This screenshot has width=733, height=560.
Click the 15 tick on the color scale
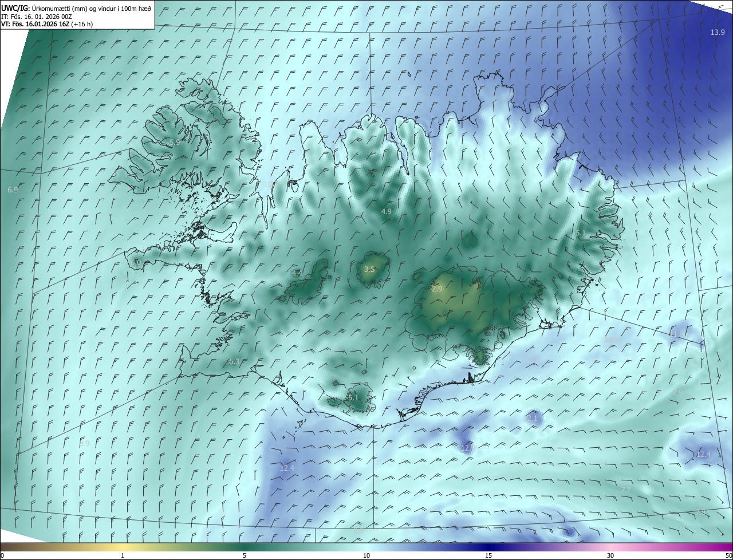pyautogui.click(x=488, y=556)
